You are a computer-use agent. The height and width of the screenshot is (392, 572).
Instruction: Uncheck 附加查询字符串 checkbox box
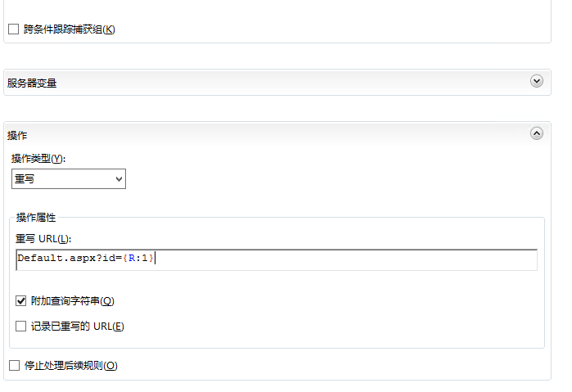click(x=20, y=301)
